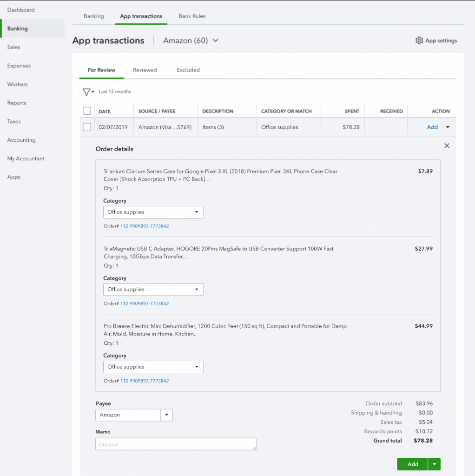The image size is (475, 476).
Task: Click the Order details heading
Action: point(114,149)
